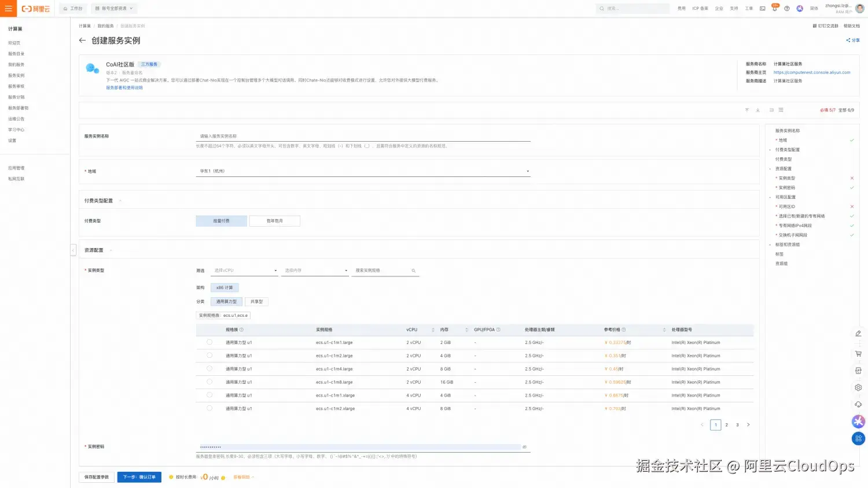Click the 参考价格 help question icon

coord(623,330)
